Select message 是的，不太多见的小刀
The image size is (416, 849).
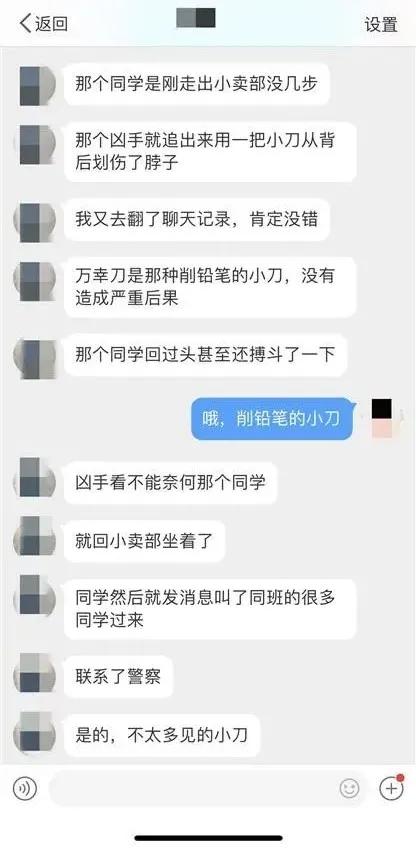click(x=162, y=735)
